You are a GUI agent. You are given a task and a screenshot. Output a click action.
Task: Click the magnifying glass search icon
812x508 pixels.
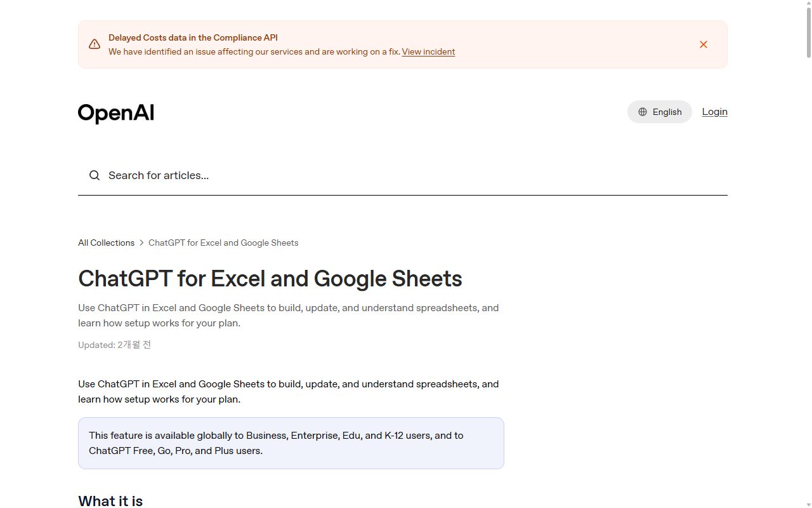[x=95, y=175]
